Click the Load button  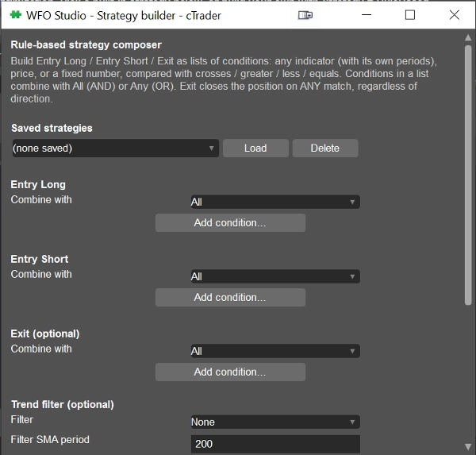tap(255, 148)
